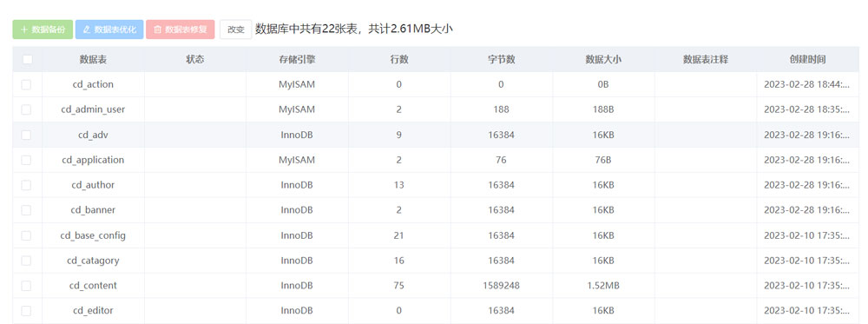
Task: Click creation time in cd_content row
Action: (x=806, y=286)
